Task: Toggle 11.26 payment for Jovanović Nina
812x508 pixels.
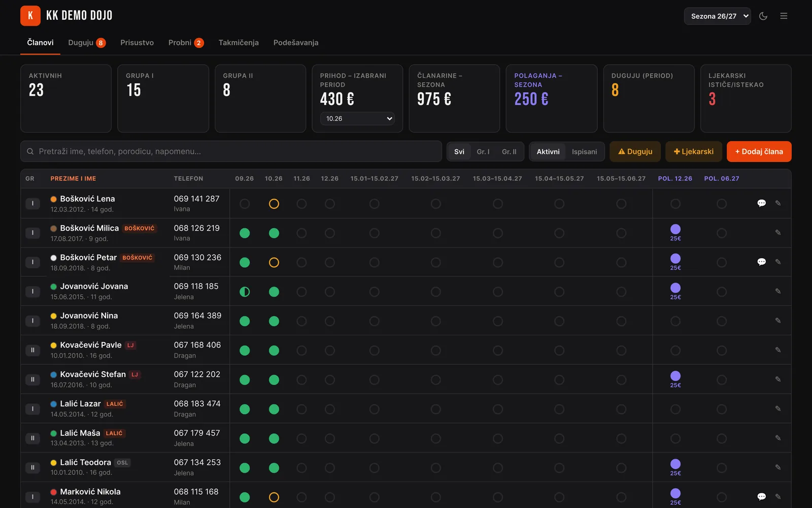Action: click(x=301, y=321)
